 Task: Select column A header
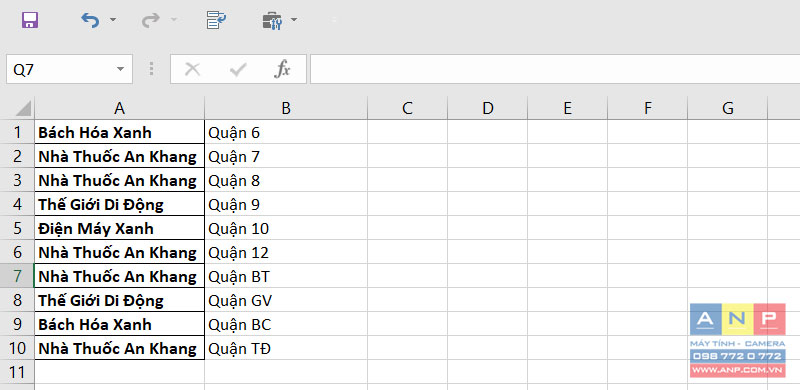pyautogui.click(x=119, y=108)
